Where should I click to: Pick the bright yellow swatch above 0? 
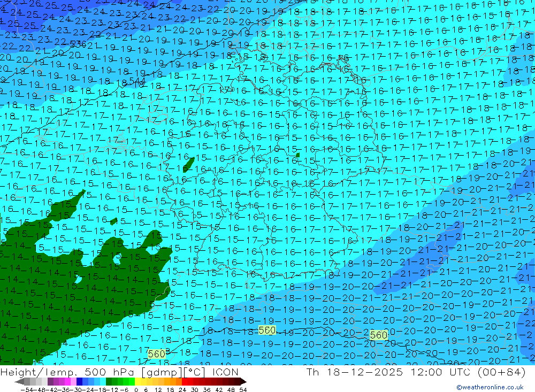point(137,382)
